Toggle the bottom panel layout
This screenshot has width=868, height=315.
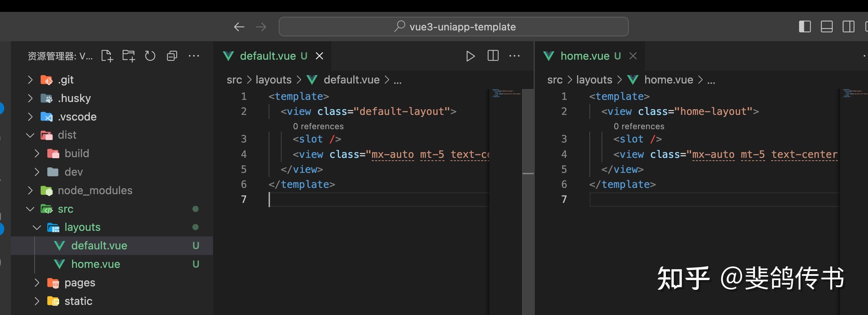point(826,27)
